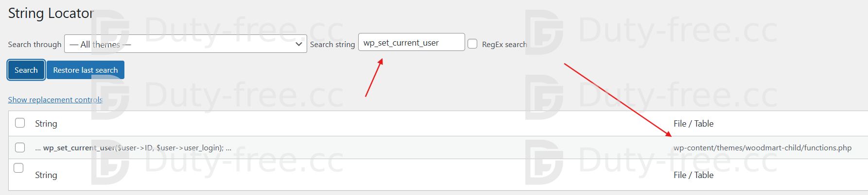Enable the RegEx search checkbox
This screenshot has height=195, width=868.
click(472, 44)
